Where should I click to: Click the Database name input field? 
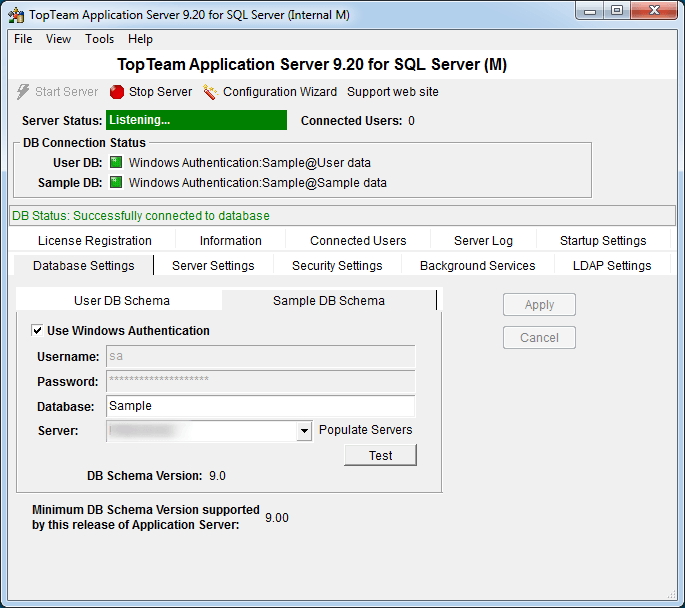(x=260, y=406)
